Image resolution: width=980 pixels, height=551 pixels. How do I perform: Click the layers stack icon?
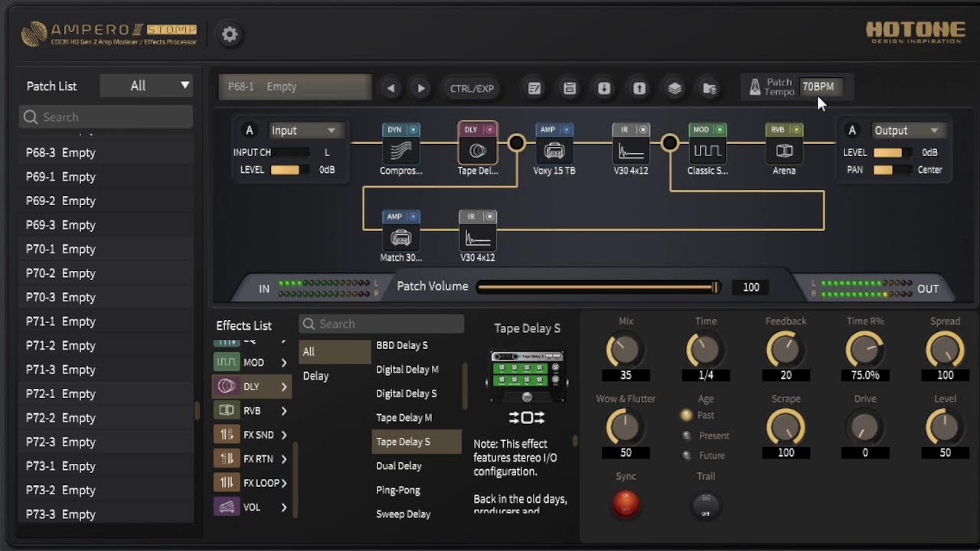point(675,88)
